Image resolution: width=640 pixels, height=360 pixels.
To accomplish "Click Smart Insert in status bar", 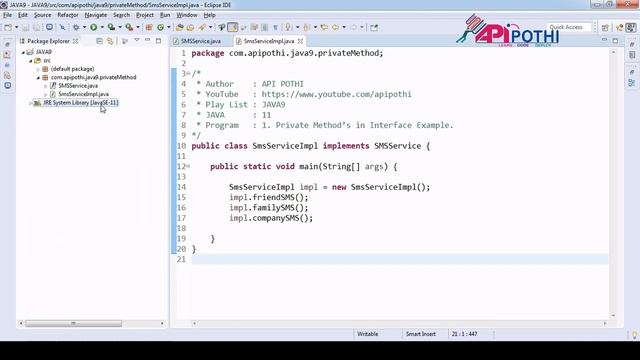I will pos(420,334).
